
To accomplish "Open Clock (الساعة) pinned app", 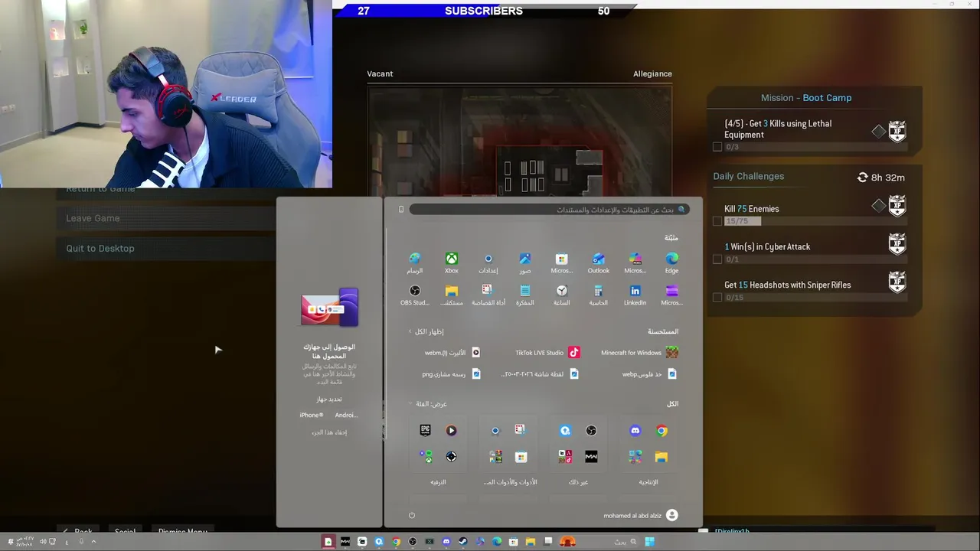I will pos(562,295).
